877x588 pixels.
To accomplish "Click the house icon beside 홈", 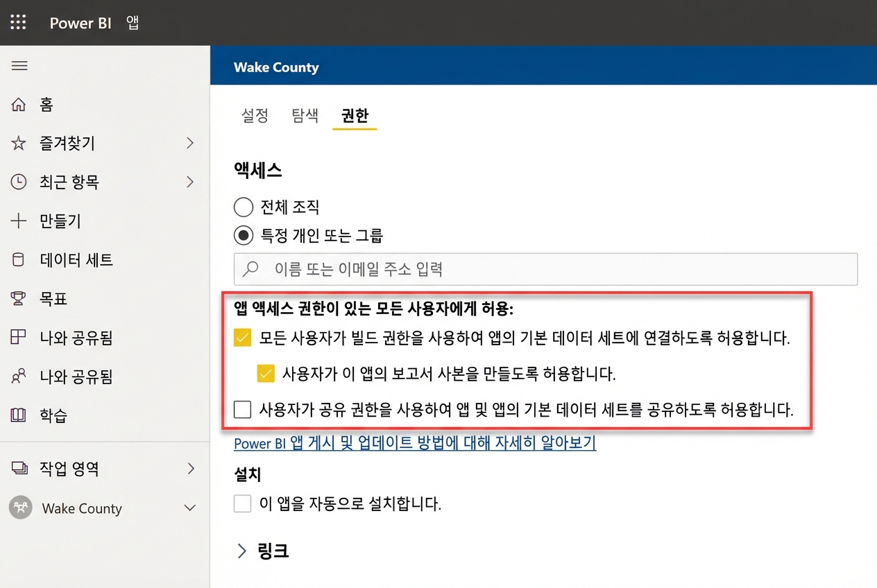I will tap(19, 105).
